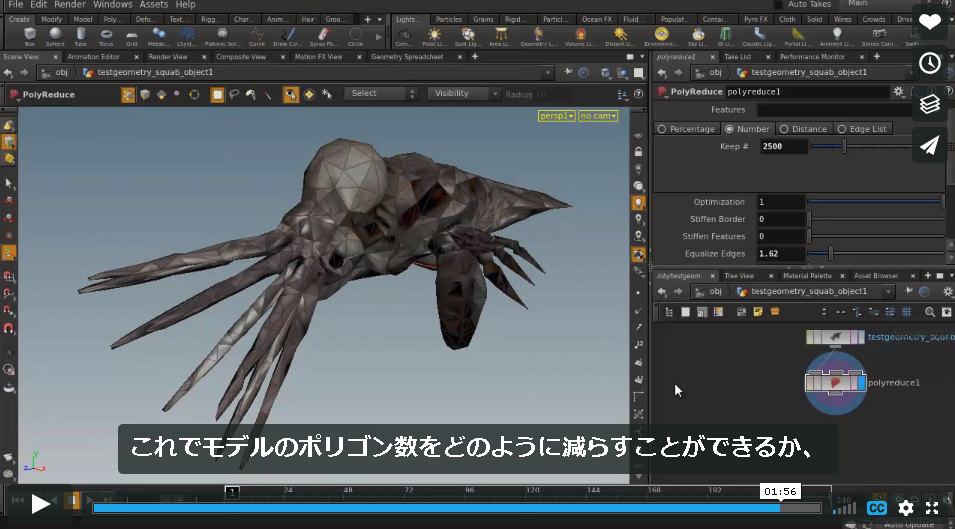Open the File menu
Screen dimensions: 955x529
pos(15,4)
